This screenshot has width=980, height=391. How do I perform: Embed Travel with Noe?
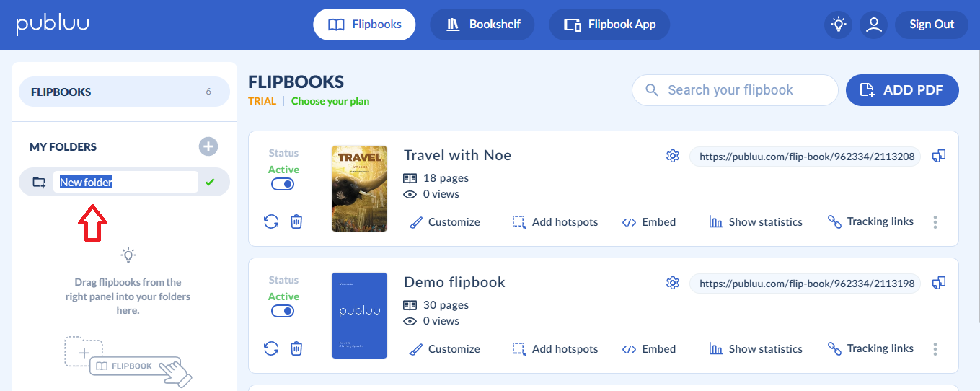(649, 222)
